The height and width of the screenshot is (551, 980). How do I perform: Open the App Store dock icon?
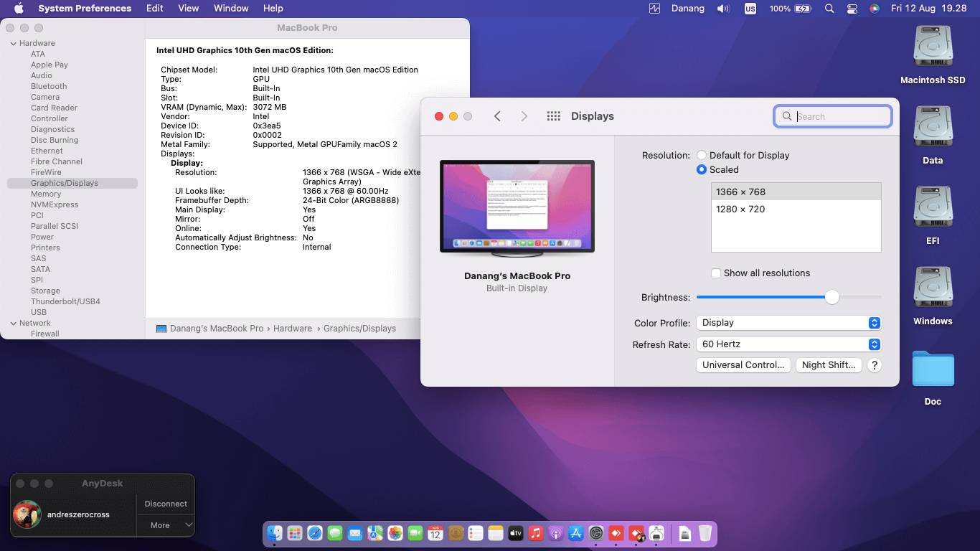pyautogui.click(x=575, y=533)
